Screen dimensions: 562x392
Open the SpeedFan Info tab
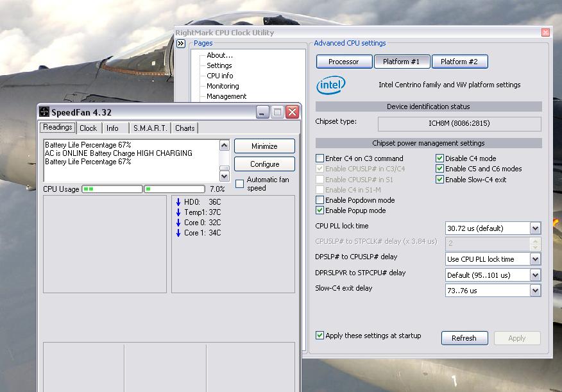pyautogui.click(x=112, y=128)
